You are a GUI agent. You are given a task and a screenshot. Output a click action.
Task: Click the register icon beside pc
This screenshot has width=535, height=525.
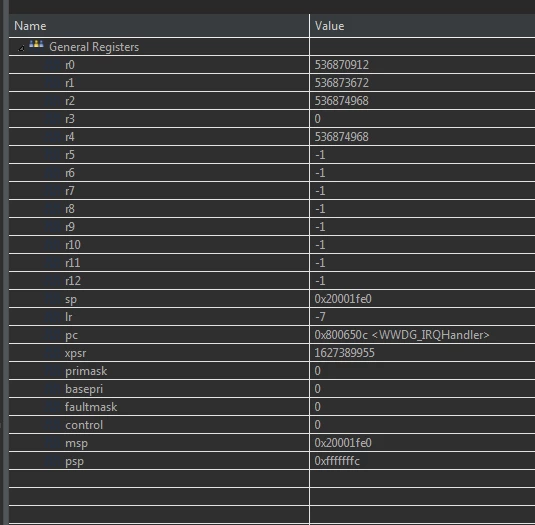pos(53,335)
